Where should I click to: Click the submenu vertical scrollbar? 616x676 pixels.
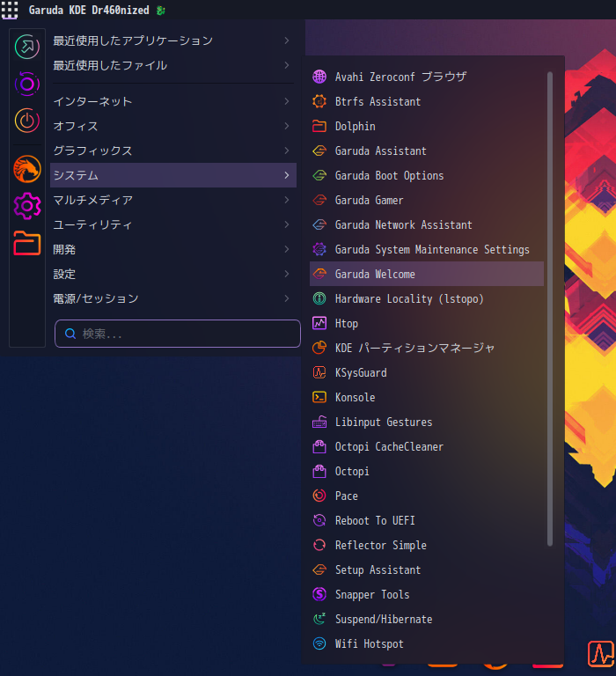coord(550,309)
